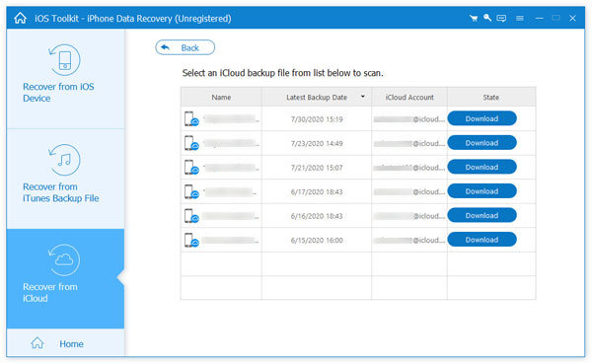Click the State column header
This screenshot has height=364, width=592.
491,97
